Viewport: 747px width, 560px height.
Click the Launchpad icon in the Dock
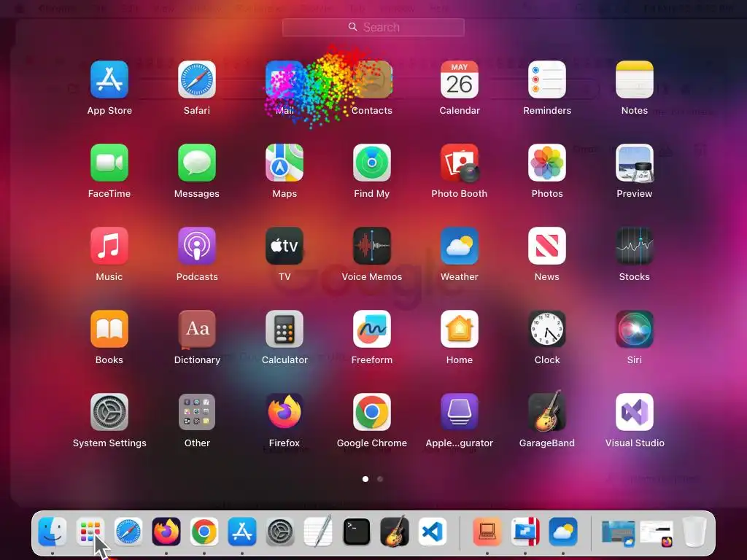(90, 532)
